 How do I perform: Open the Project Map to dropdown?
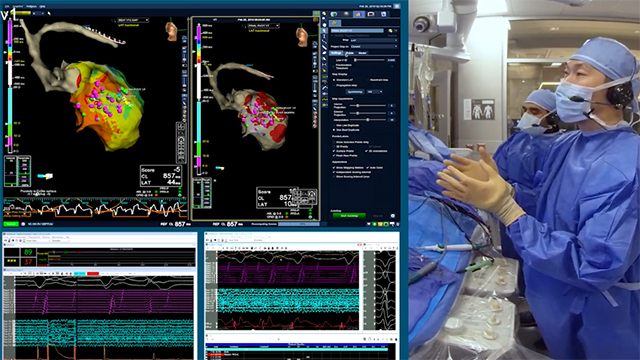click(x=373, y=47)
